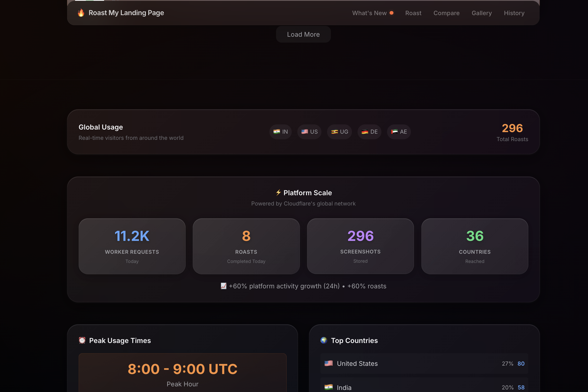Click the alarm clock Peak Usage icon
The width and height of the screenshot is (588, 392).
(x=82, y=340)
